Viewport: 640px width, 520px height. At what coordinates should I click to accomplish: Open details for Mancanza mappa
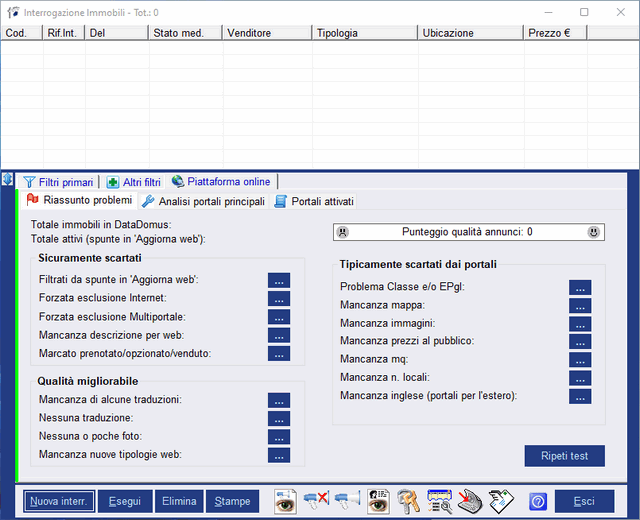pyautogui.click(x=580, y=306)
